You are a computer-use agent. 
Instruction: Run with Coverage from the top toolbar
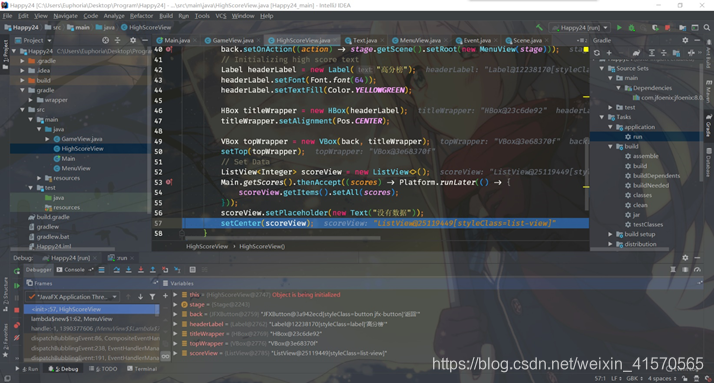[655, 28]
